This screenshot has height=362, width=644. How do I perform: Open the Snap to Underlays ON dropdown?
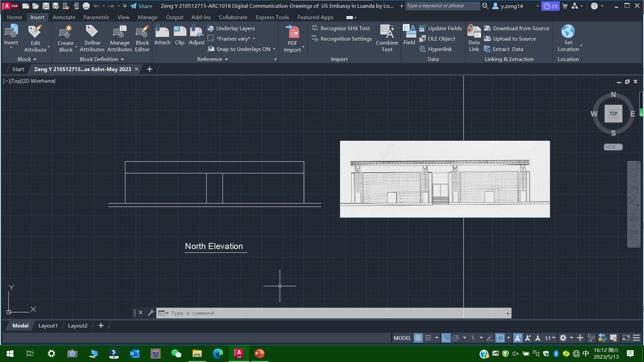pos(274,49)
